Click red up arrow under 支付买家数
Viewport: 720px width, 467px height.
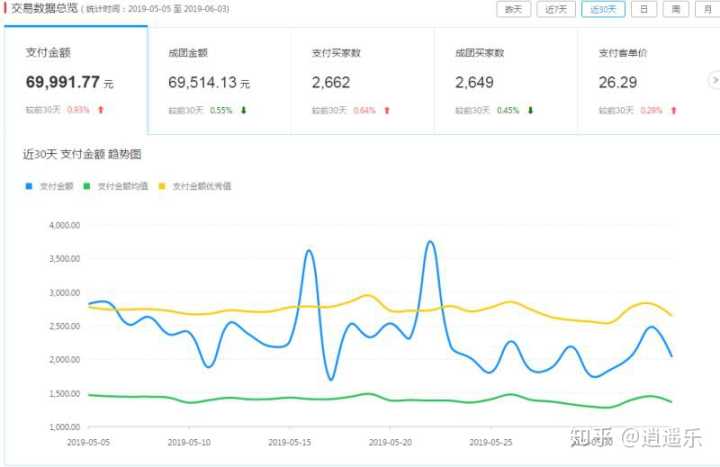(387, 110)
